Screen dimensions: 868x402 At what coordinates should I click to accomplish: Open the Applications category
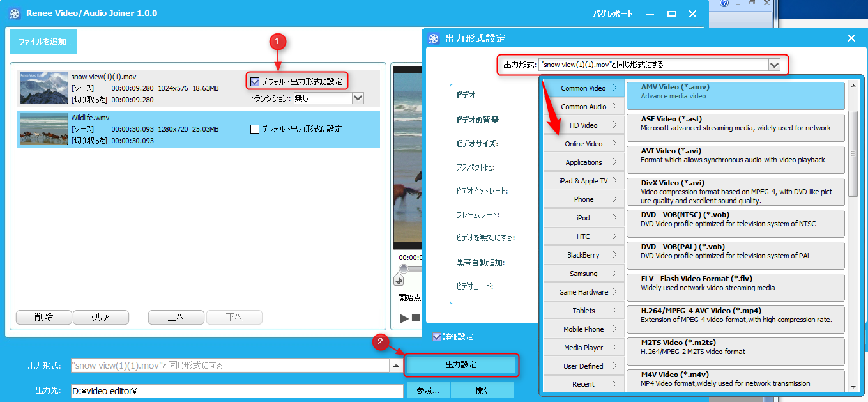tap(584, 162)
